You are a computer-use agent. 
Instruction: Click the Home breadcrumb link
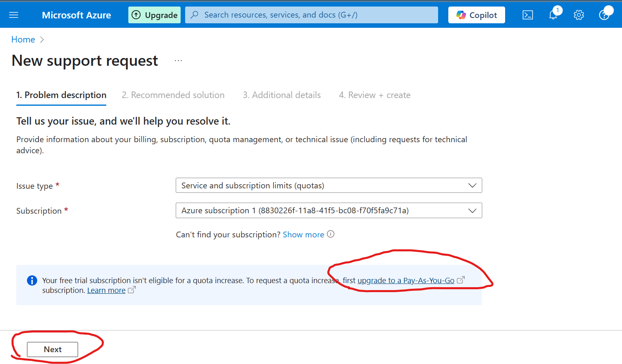point(23,40)
